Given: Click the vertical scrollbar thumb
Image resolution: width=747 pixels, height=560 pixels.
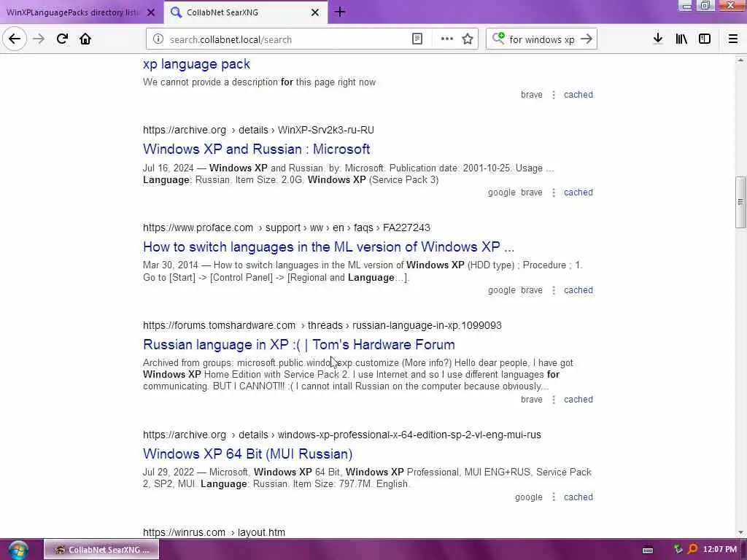Looking at the screenshot, I should coord(740,202).
